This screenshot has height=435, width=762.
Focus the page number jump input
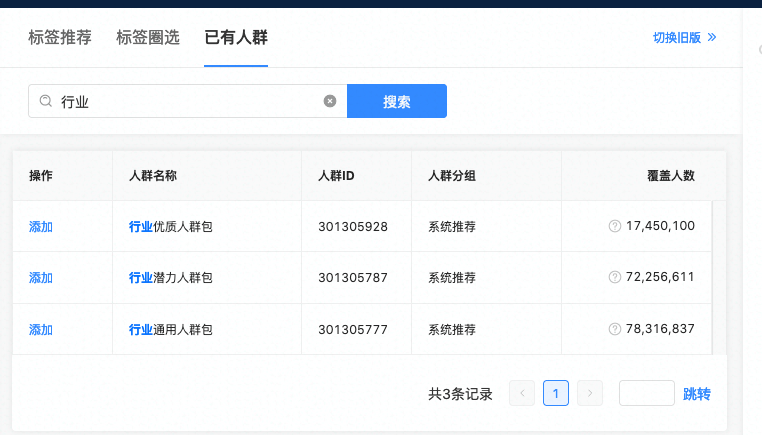[647, 393]
